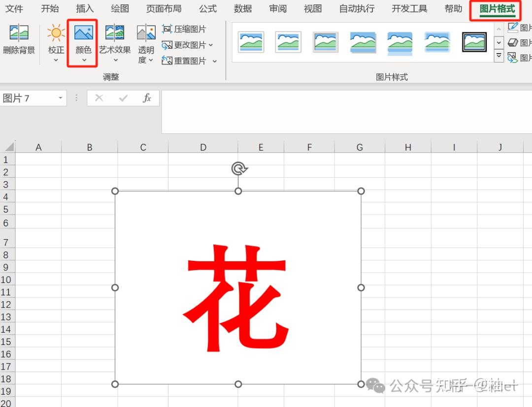Image resolution: width=532 pixels, height=407 pixels.
Task: Expand the 艺术效果 dropdown chevron
Action: click(x=115, y=60)
